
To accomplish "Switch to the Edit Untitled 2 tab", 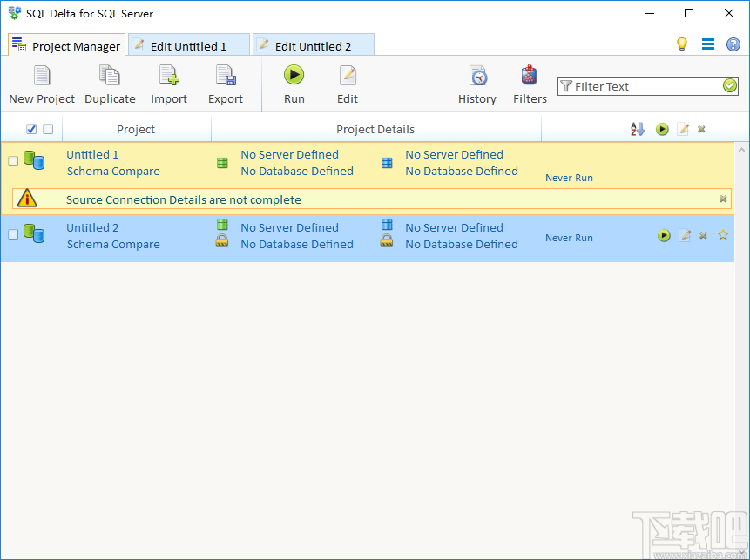I will 314,44.
